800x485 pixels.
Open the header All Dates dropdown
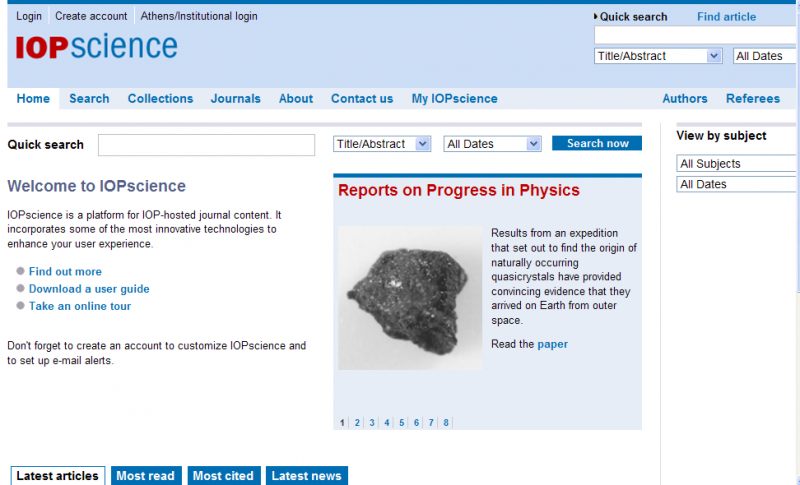[x=766, y=56]
